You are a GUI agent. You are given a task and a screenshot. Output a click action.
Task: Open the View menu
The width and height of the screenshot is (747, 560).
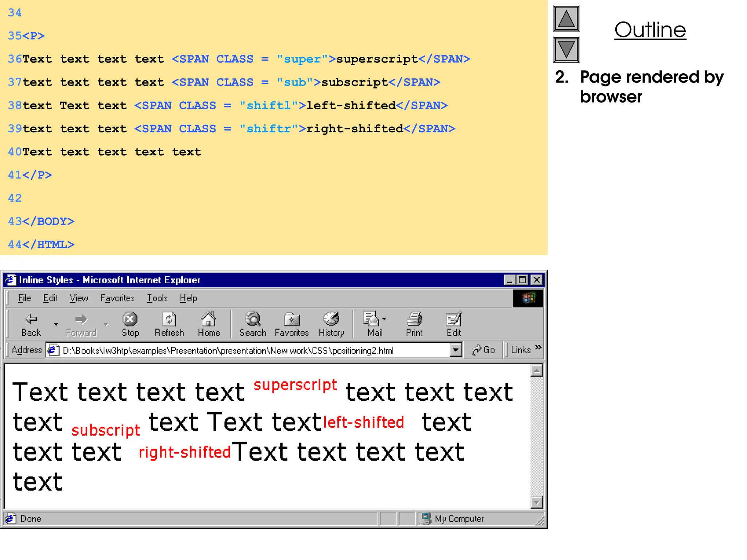[79, 298]
